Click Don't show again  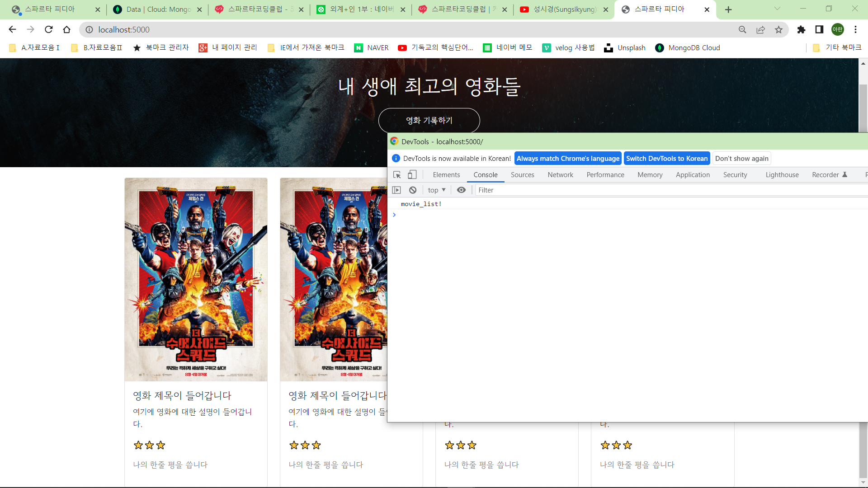point(741,159)
